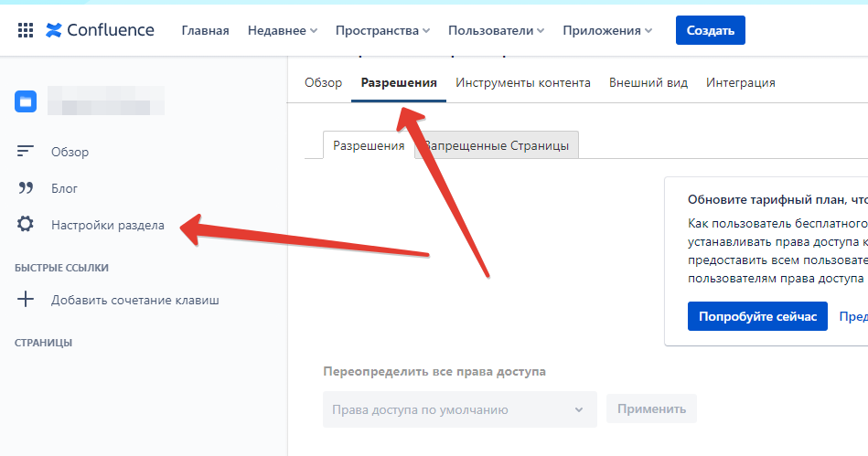Viewport: 868px width, 456px height.
Task: Click the Confluence logo
Action: point(100,30)
